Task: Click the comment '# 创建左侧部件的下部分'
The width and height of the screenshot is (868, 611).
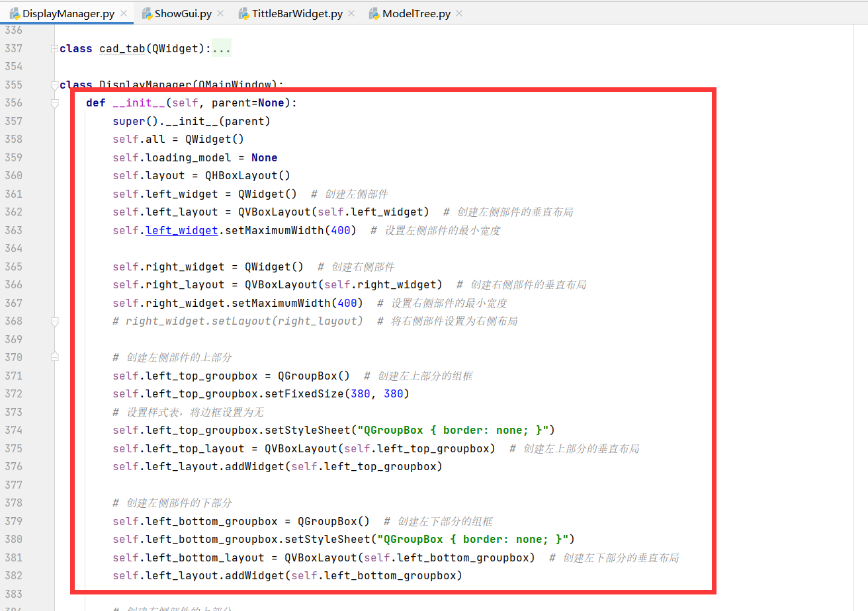Action: click(x=172, y=503)
